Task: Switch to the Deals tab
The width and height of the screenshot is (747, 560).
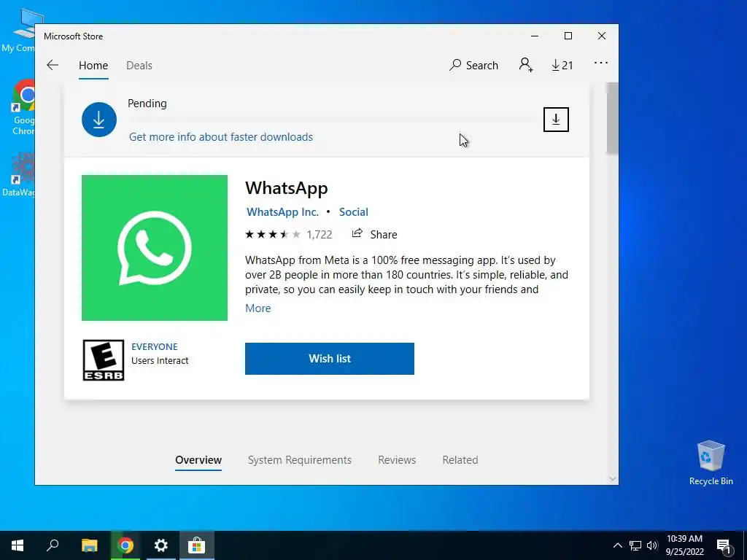Action: pos(139,65)
